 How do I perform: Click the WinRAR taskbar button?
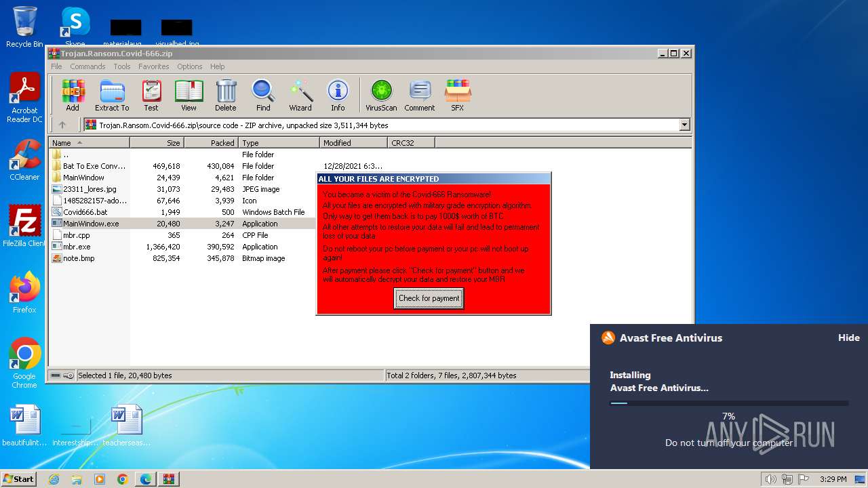coord(168,479)
